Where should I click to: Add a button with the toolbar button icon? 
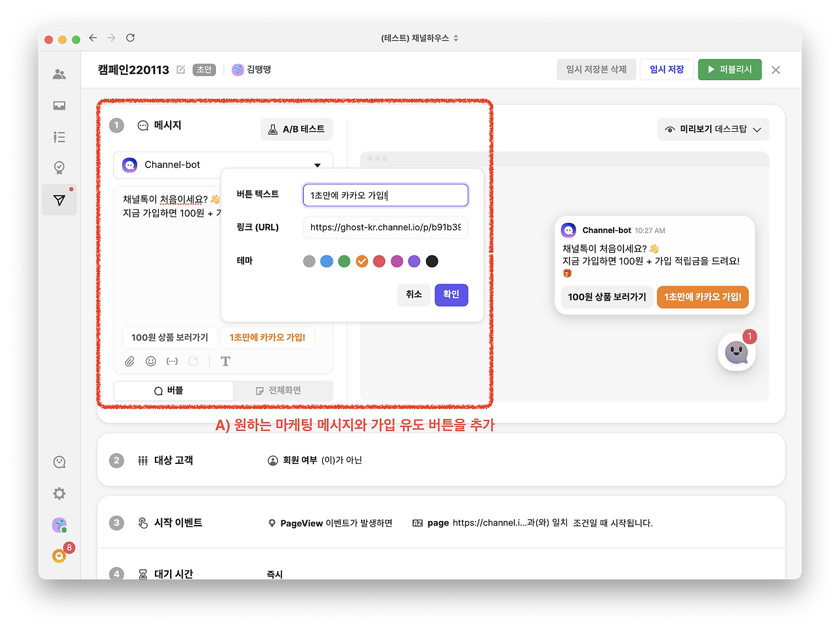(x=193, y=362)
